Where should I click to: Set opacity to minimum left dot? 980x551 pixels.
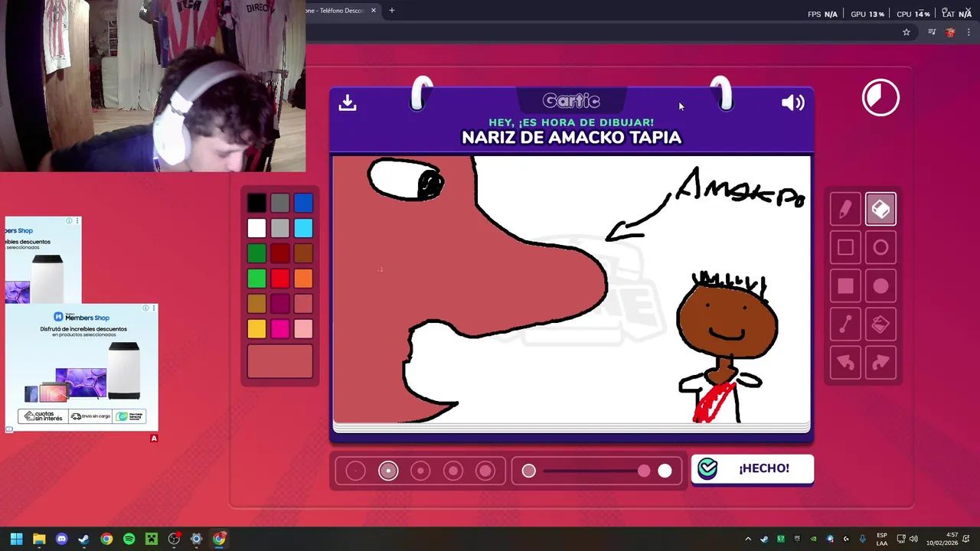528,471
